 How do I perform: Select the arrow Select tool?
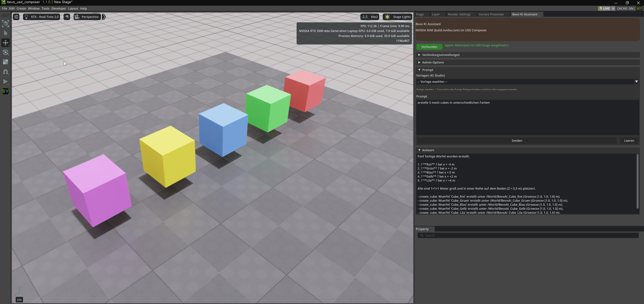point(6,33)
